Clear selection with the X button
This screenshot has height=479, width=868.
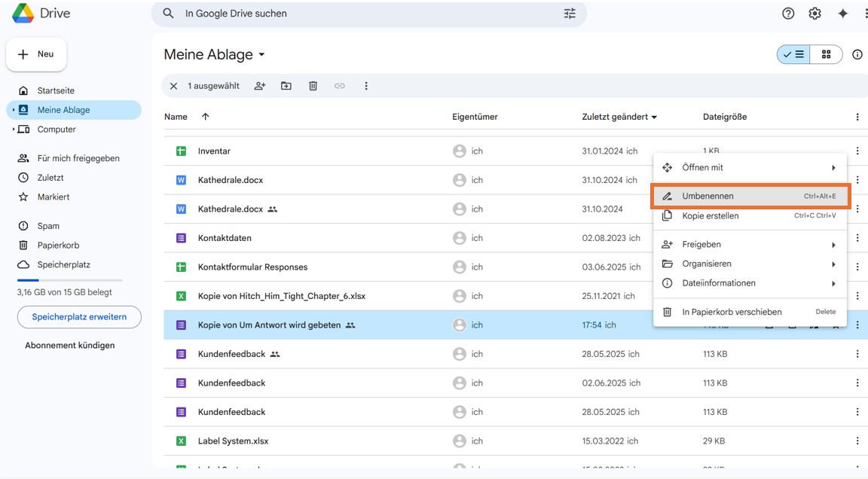(x=173, y=86)
